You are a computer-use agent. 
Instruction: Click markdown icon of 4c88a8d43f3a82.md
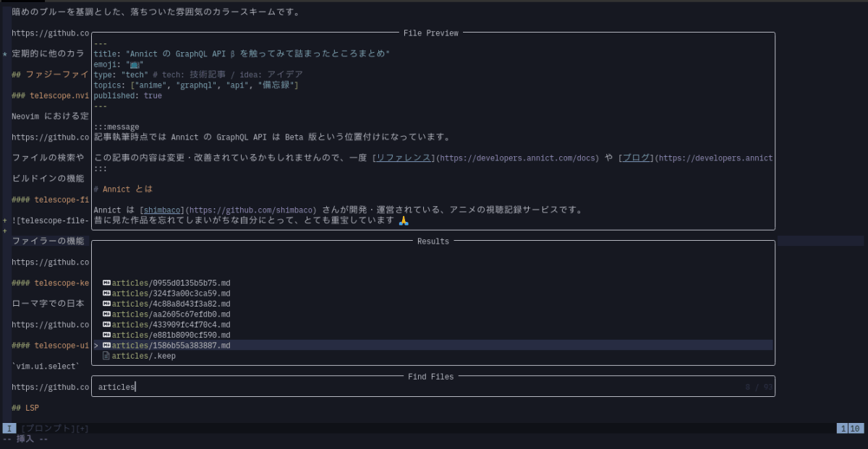tap(106, 304)
